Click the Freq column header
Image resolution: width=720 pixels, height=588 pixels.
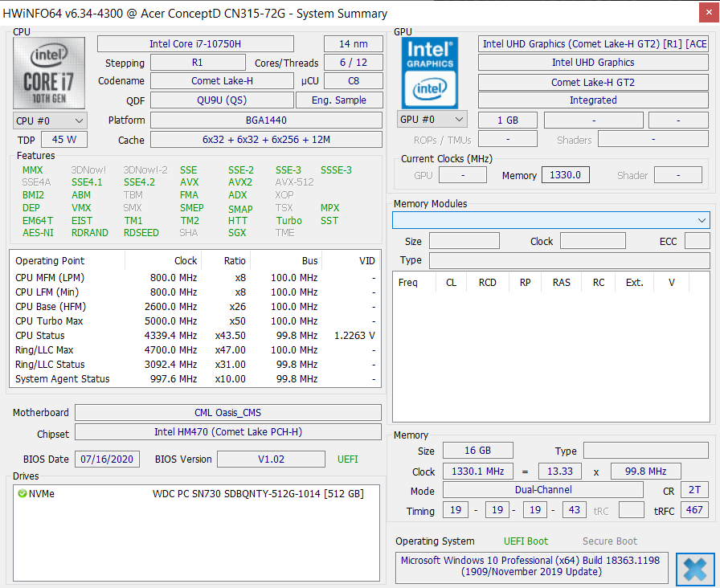(408, 283)
